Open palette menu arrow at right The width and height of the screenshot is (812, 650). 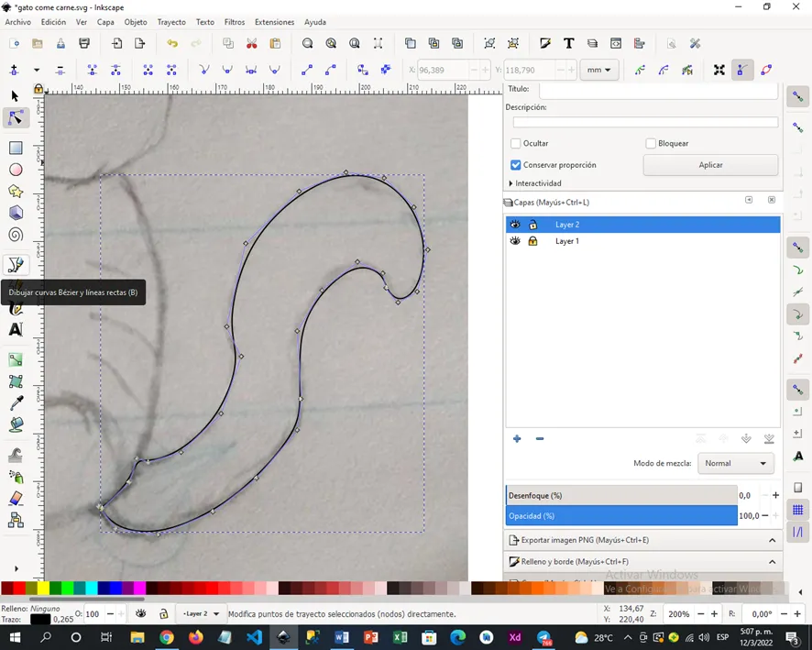800,591
